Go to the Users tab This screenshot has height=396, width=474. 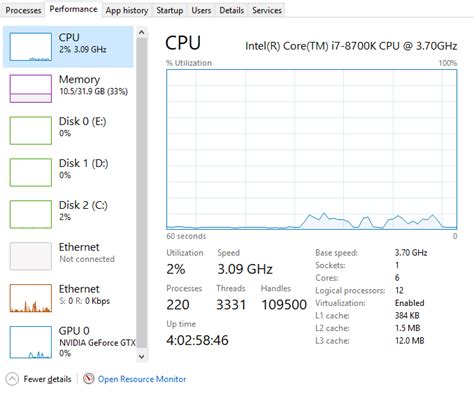tap(201, 10)
